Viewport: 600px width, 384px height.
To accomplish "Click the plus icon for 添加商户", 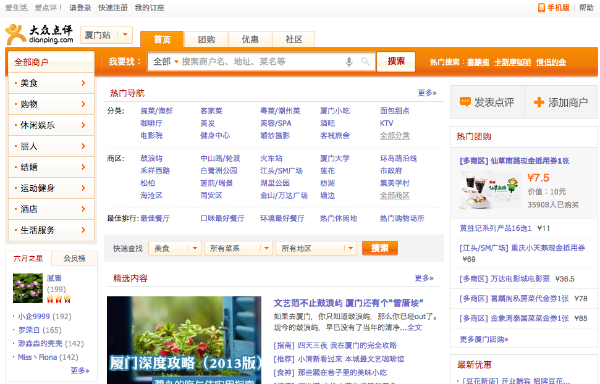I will pyautogui.click(x=539, y=102).
